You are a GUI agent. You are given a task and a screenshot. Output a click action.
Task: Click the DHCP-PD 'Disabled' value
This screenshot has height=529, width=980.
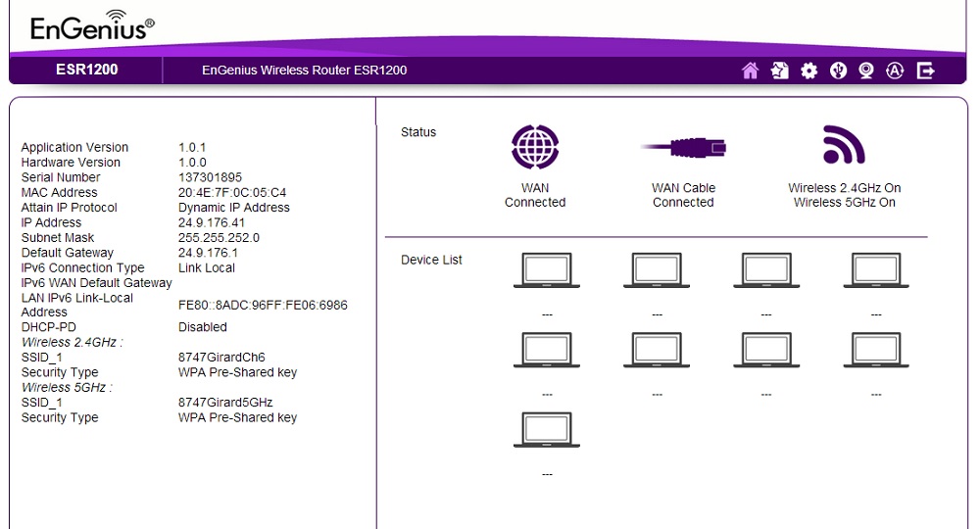tap(203, 327)
